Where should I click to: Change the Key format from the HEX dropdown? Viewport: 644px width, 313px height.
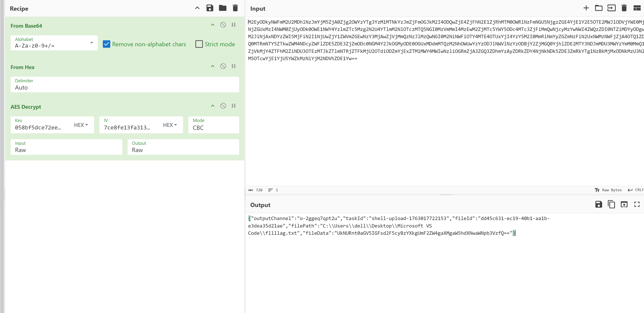click(x=81, y=125)
